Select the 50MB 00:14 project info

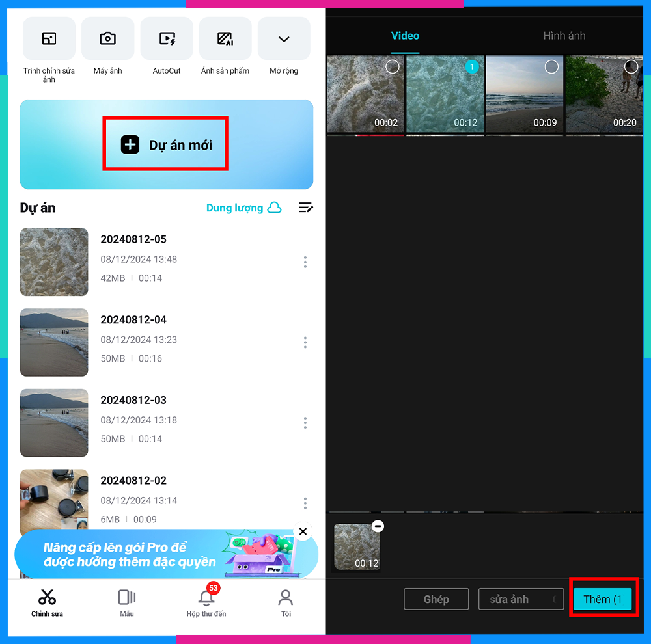(132, 439)
